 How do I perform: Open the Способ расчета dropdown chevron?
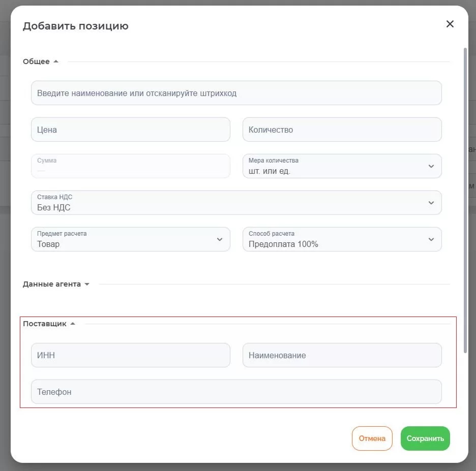click(x=431, y=239)
